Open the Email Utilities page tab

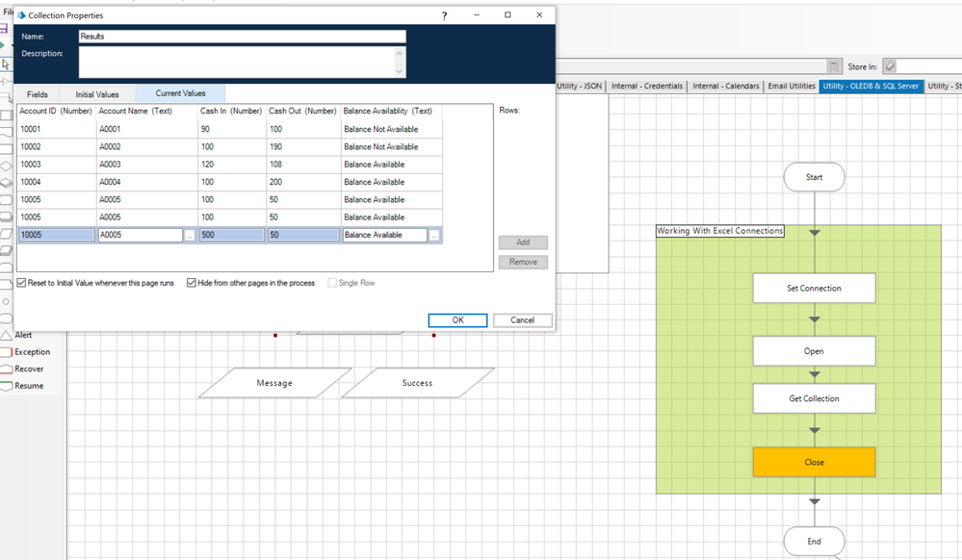tap(791, 86)
